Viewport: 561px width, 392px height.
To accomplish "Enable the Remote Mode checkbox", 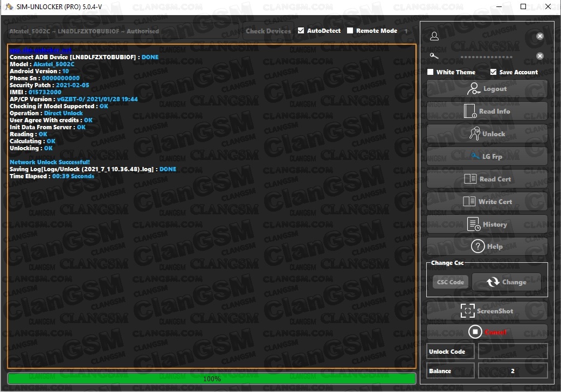I will click(x=350, y=31).
